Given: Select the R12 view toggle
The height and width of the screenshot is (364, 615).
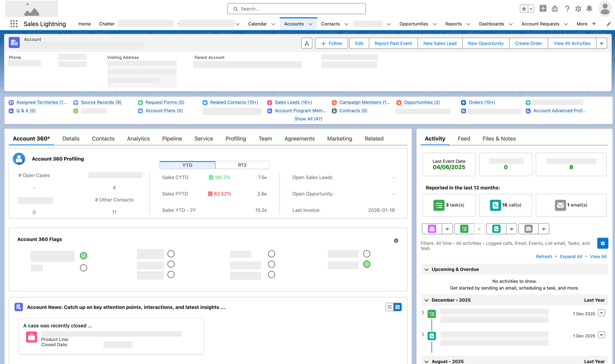Looking at the screenshot, I should (x=242, y=165).
